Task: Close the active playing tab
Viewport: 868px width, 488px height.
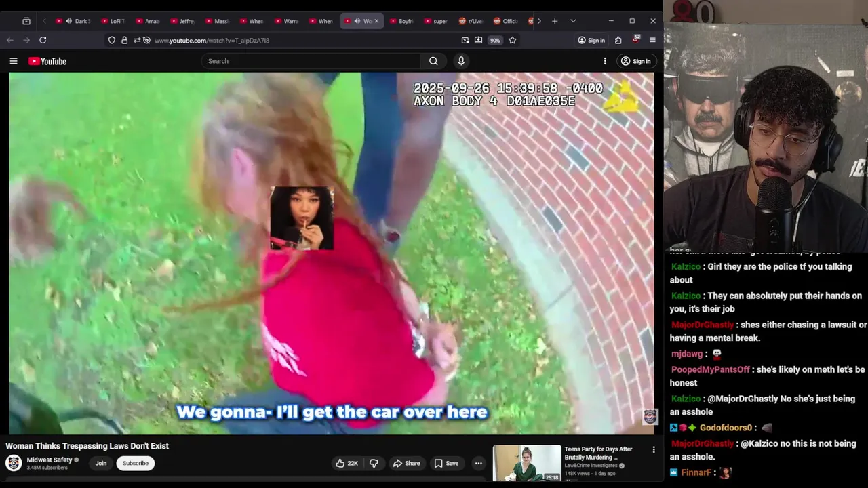Action: pos(376,21)
